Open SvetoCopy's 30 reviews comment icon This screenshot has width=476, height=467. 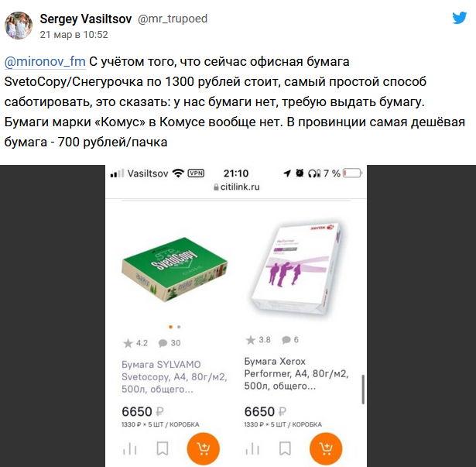tap(163, 343)
